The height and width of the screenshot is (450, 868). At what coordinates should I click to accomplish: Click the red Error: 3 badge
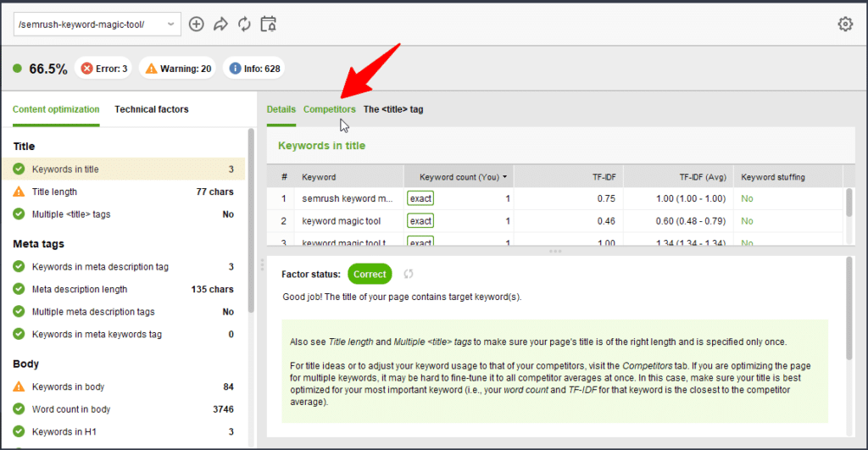[103, 69]
